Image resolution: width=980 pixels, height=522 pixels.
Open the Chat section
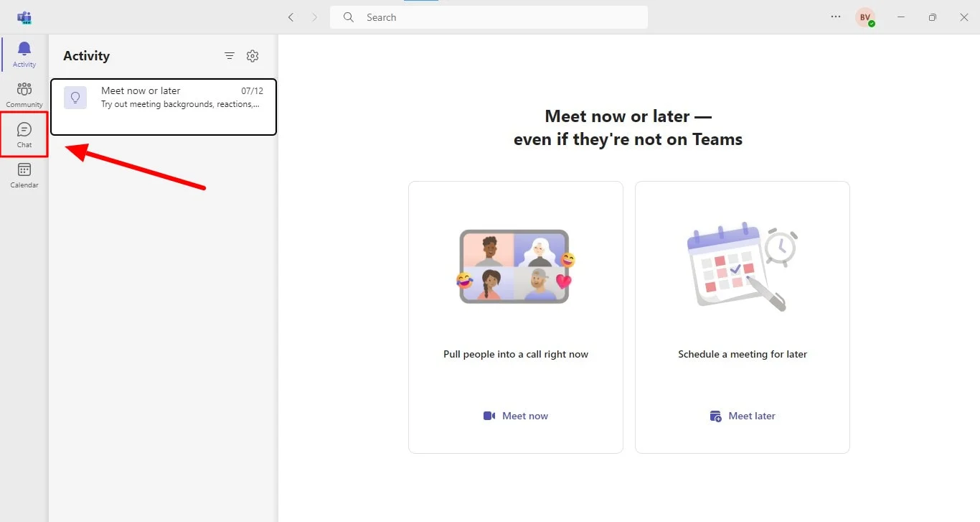(x=24, y=134)
